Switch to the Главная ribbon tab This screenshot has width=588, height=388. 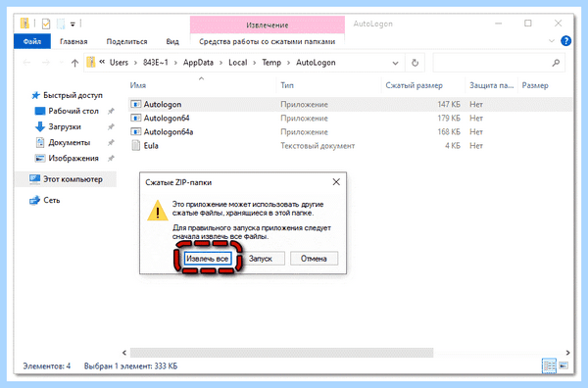point(73,41)
